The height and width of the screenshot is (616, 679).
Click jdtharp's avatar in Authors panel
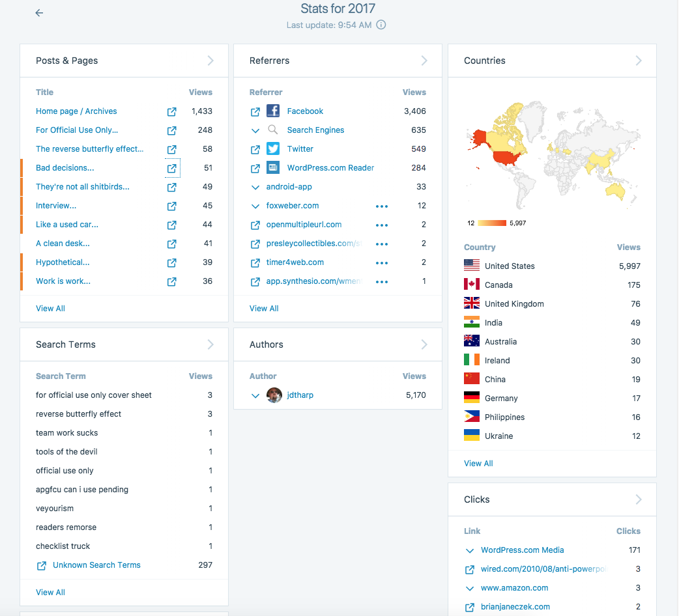[274, 395]
